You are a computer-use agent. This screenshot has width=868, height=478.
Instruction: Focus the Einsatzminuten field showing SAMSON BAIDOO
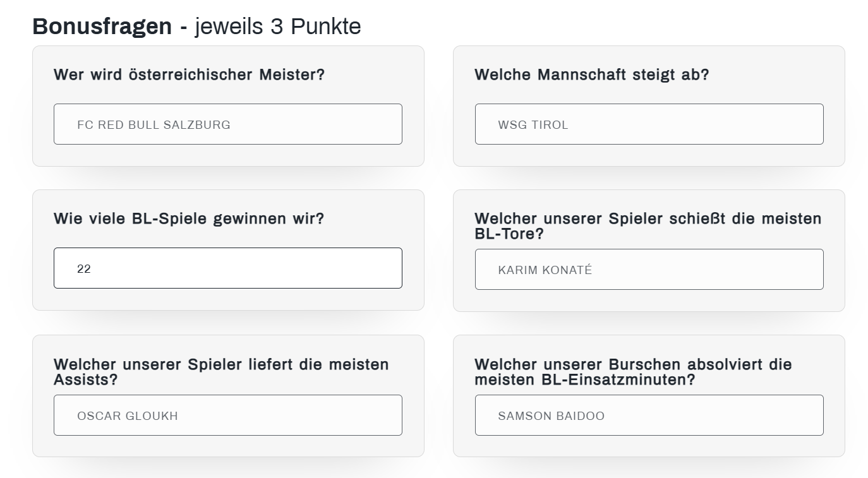pyautogui.click(x=649, y=415)
